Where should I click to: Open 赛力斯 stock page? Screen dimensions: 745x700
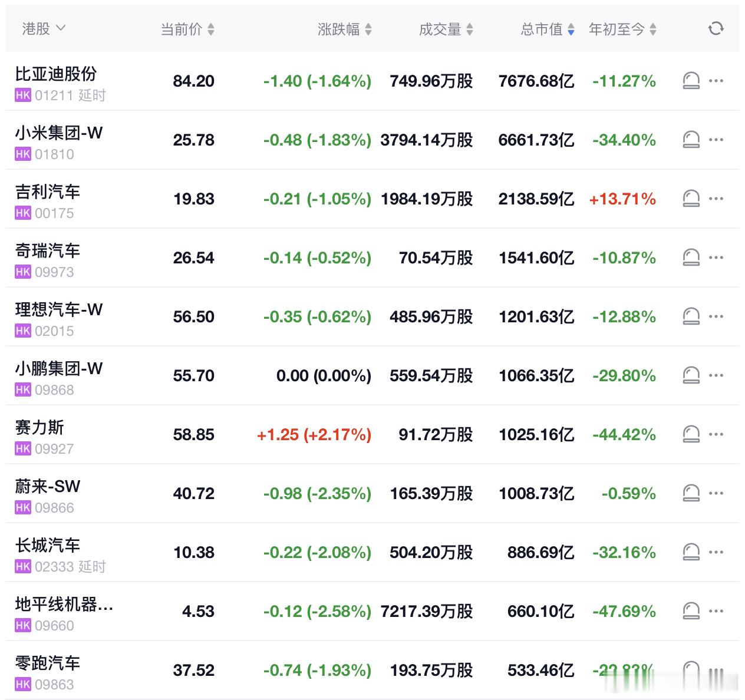(x=39, y=427)
